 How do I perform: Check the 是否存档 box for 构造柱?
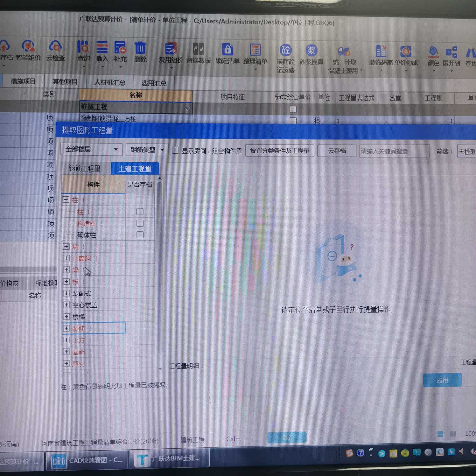point(140,223)
